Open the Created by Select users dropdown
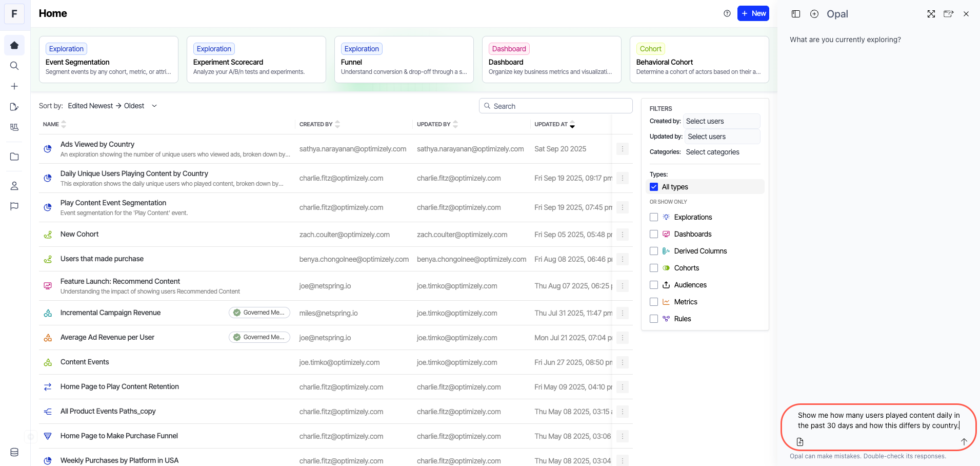Image resolution: width=980 pixels, height=466 pixels. tap(722, 121)
